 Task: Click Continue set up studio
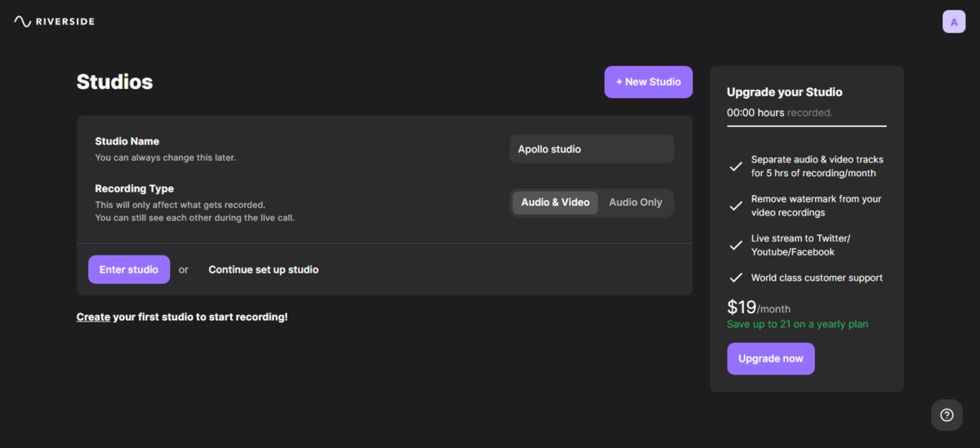(263, 269)
